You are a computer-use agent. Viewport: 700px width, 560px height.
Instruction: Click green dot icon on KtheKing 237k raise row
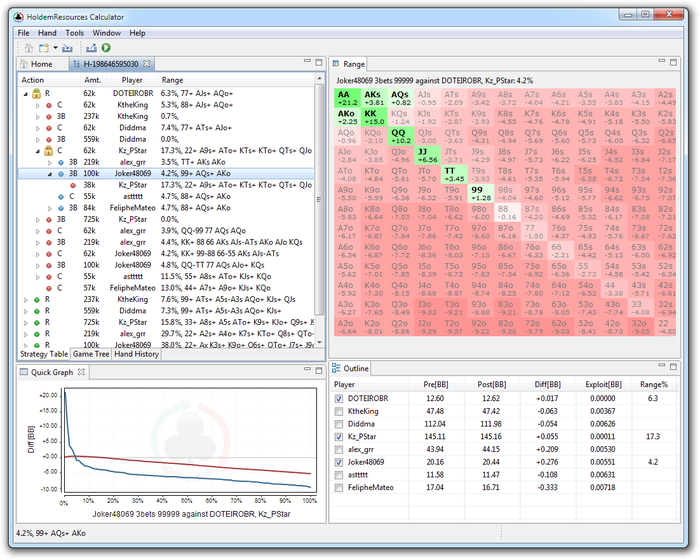[37, 300]
